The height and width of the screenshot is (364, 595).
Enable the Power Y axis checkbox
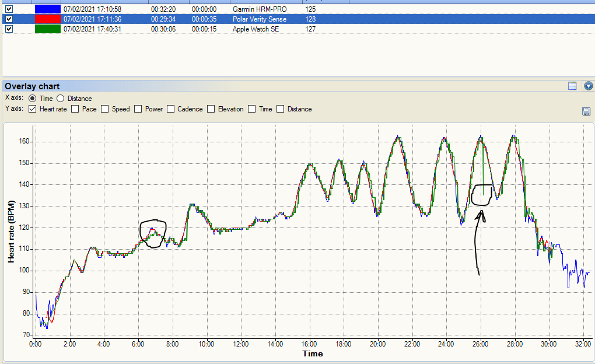tap(138, 109)
